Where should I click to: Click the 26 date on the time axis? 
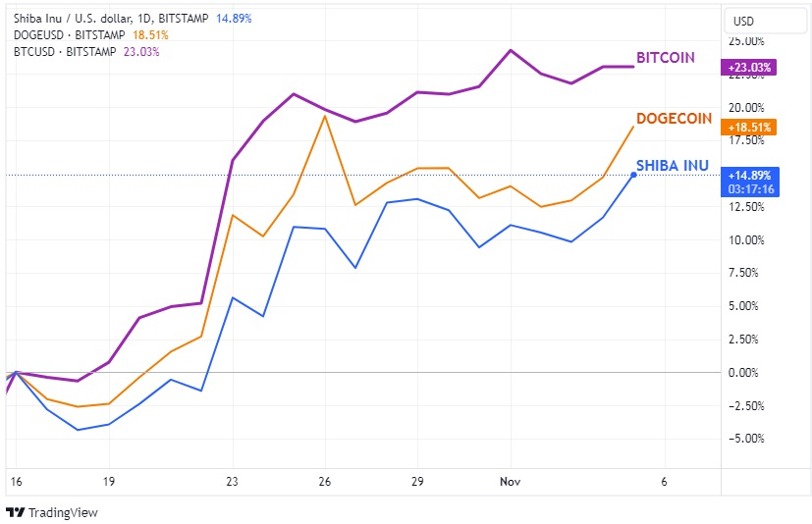pyautogui.click(x=325, y=482)
